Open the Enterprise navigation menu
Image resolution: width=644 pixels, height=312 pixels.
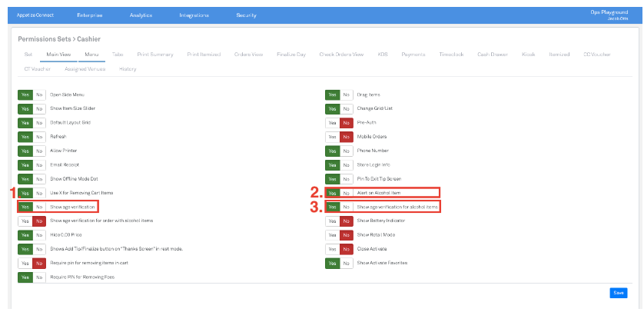[90, 15]
